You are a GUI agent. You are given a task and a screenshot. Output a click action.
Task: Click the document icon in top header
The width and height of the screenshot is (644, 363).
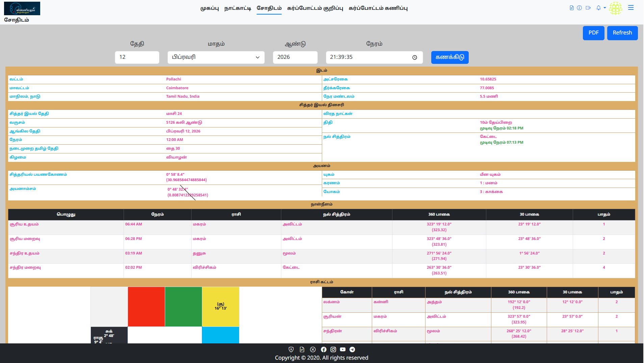pyautogui.click(x=571, y=8)
